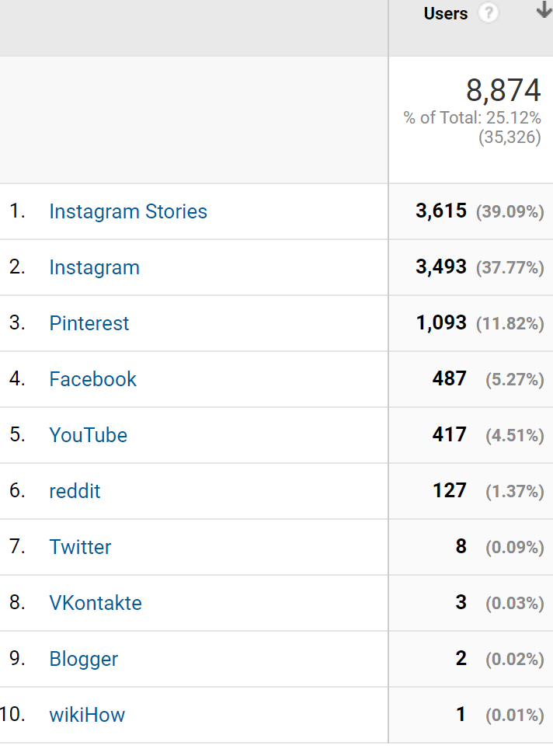Click the 3,615 users value for Instagram Stories
This screenshot has height=756, width=553.
point(441,211)
